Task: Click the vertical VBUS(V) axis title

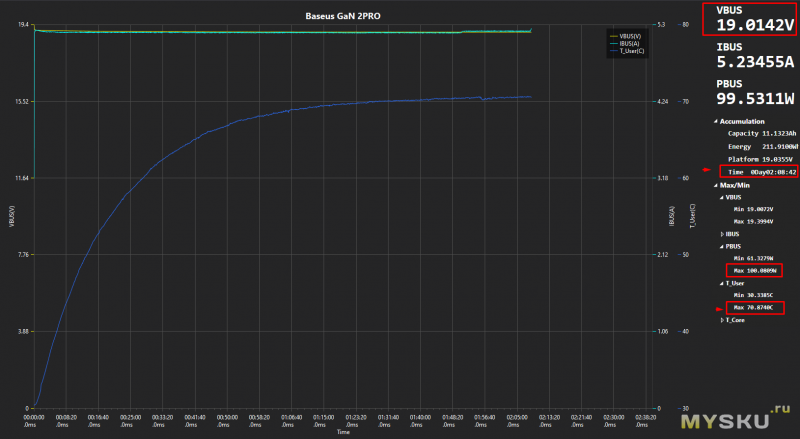Action: pos(12,216)
